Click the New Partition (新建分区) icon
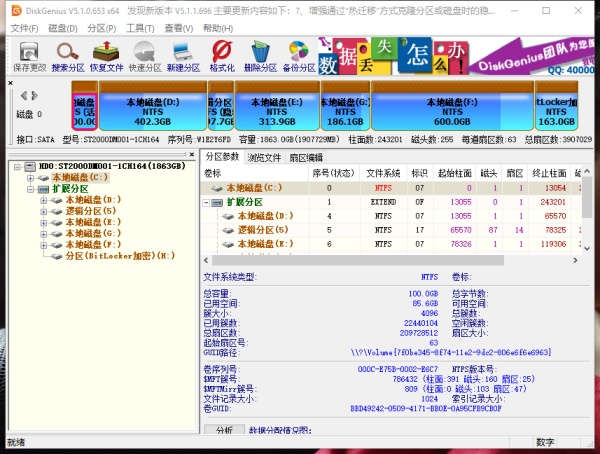Image resolution: width=600 pixels, height=454 pixels. pos(183,56)
